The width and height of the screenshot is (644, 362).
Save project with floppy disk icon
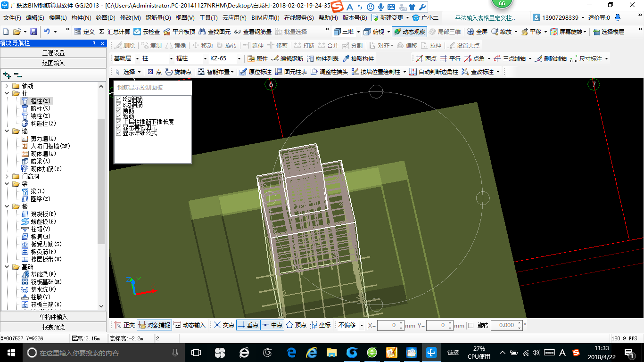(x=33, y=32)
